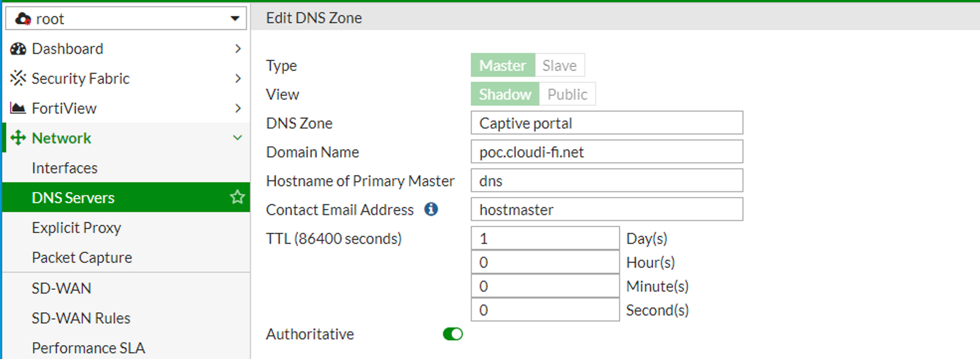The image size is (980, 359).
Task: Click the Domain Name input field
Action: point(607,152)
